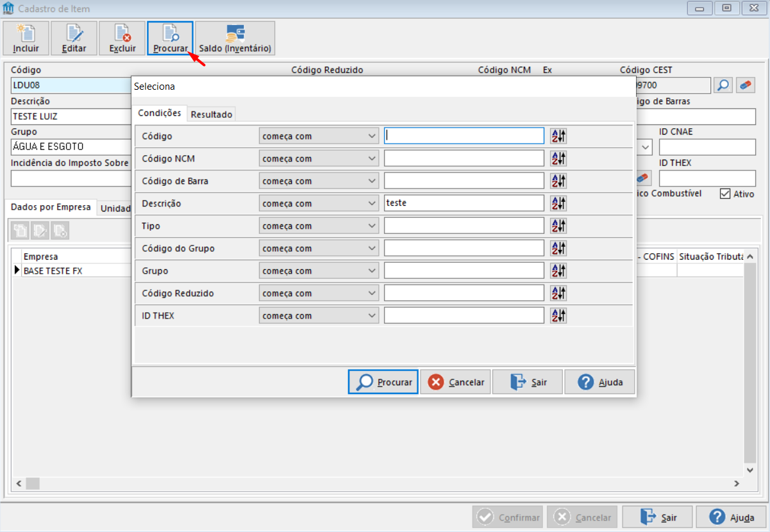Click the Código search value field
Viewport: 770px width, 532px height.
click(464, 136)
